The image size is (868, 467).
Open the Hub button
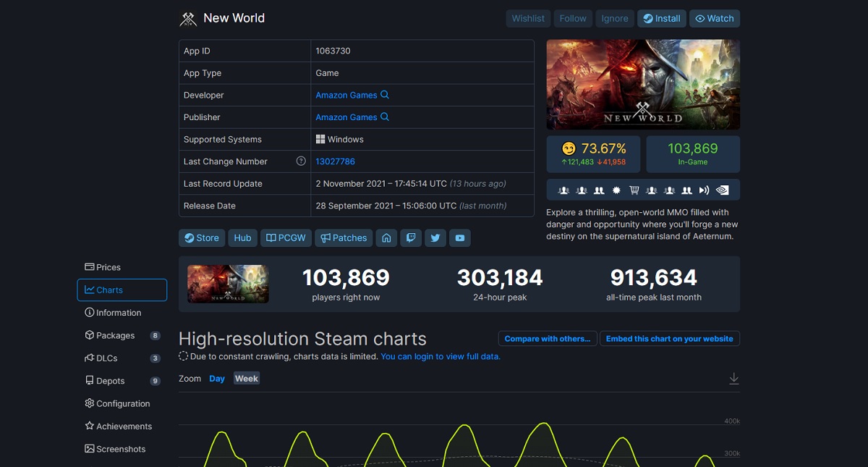pos(242,237)
